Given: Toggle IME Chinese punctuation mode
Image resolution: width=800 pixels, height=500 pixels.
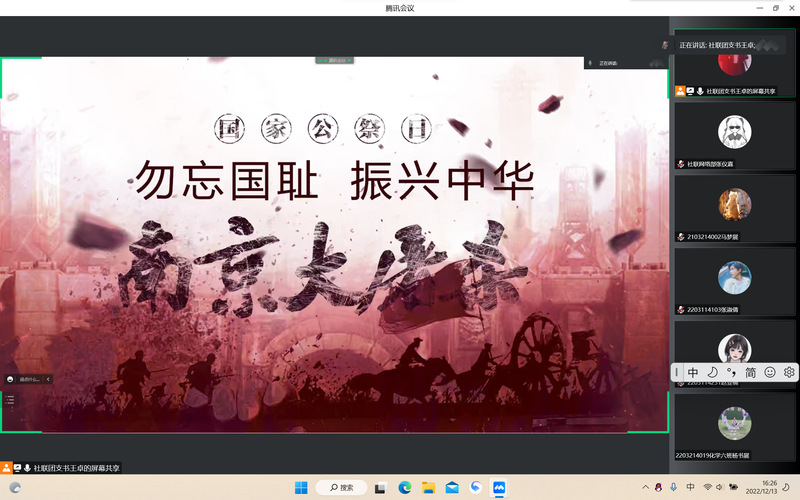Looking at the screenshot, I should click(x=730, y=372).
